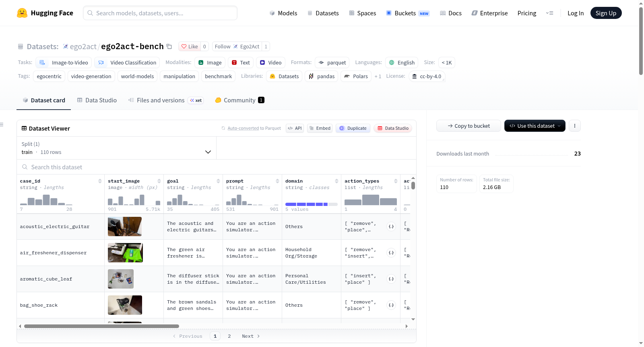The width and height of the screenshot is (644, 347).
Task: Open the three-dot options menu beside Use this dataset
Action: (x=574, y=126)
